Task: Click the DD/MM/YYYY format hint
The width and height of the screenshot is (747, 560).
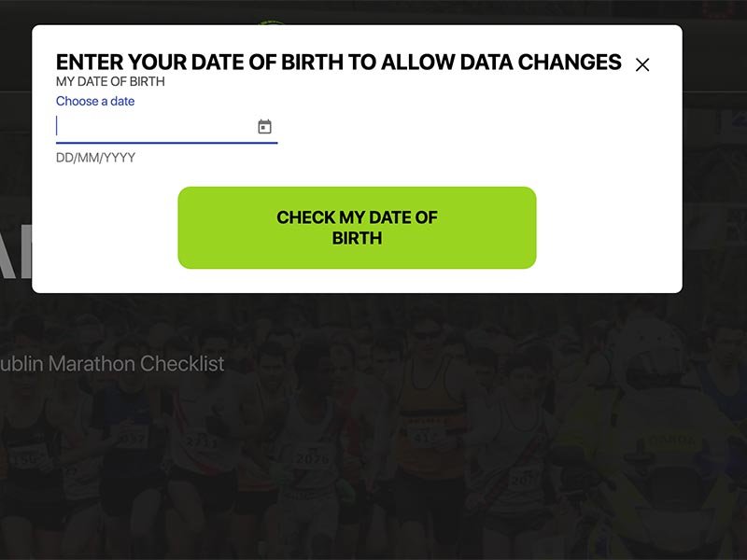Action: pos(95,158)
